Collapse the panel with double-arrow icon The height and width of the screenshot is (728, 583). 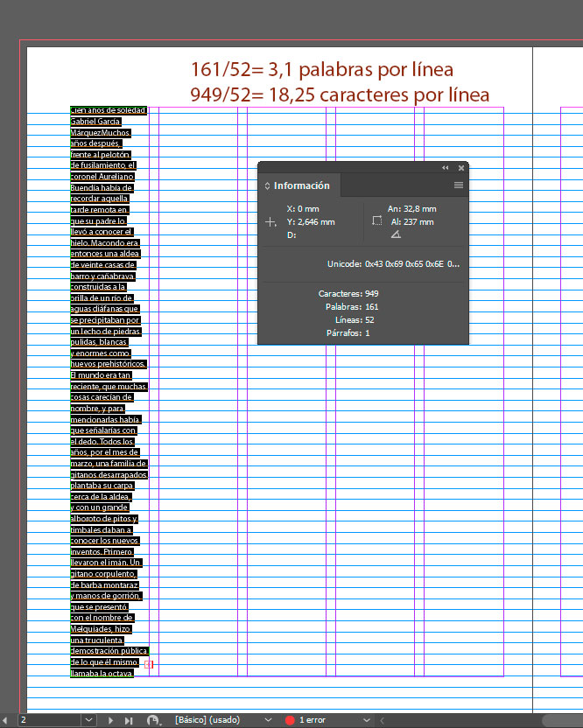pyautogui.click(x=445, y=167)
